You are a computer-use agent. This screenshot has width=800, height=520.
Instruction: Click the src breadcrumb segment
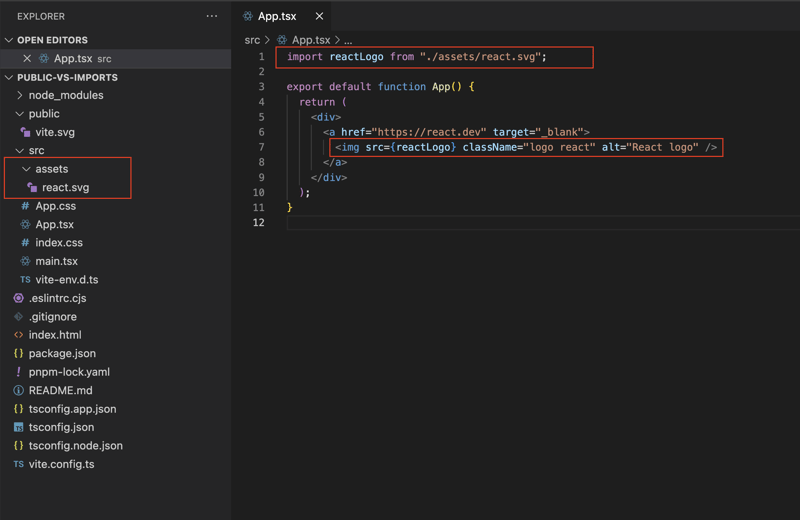coord(252,40)
